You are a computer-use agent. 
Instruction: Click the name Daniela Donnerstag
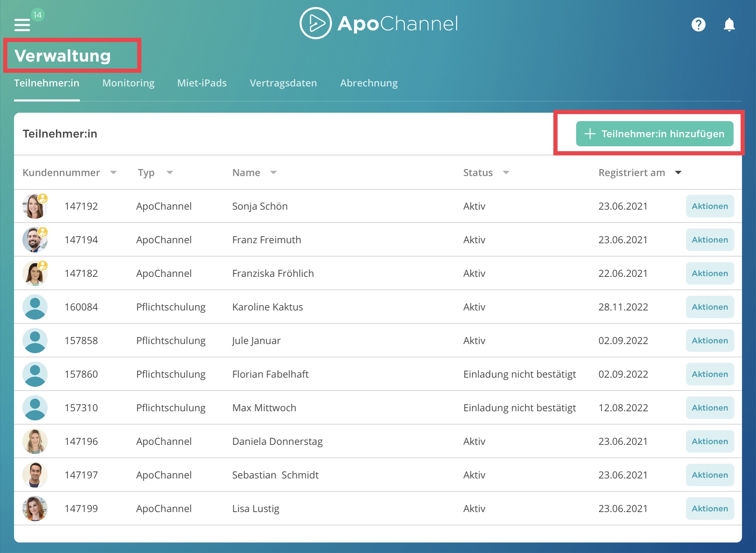[x=277, y=441]
